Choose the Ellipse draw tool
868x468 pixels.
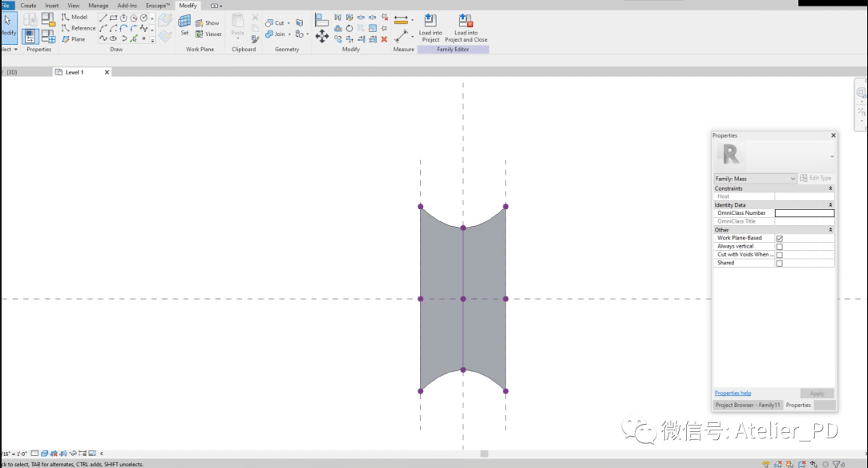(x=114, y=38)
